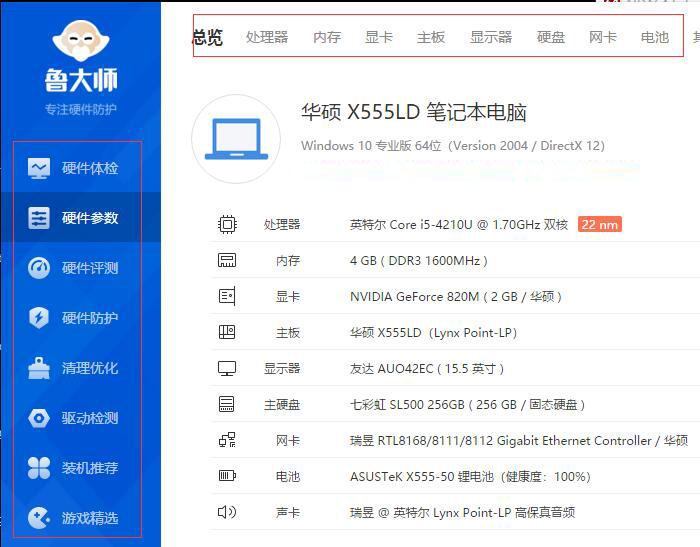Click the 专注硬件防护 slogan
Screen dimensions: 700x547
(x=81, y=109)
